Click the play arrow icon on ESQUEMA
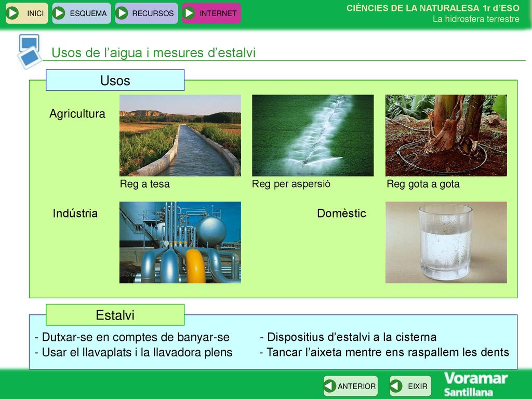Screen dimensions: 532x399 59,13
